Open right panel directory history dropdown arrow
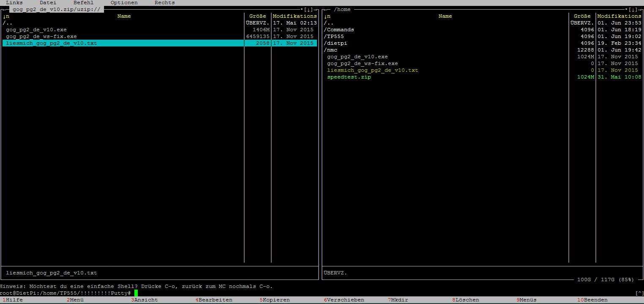 coord(633,9)
